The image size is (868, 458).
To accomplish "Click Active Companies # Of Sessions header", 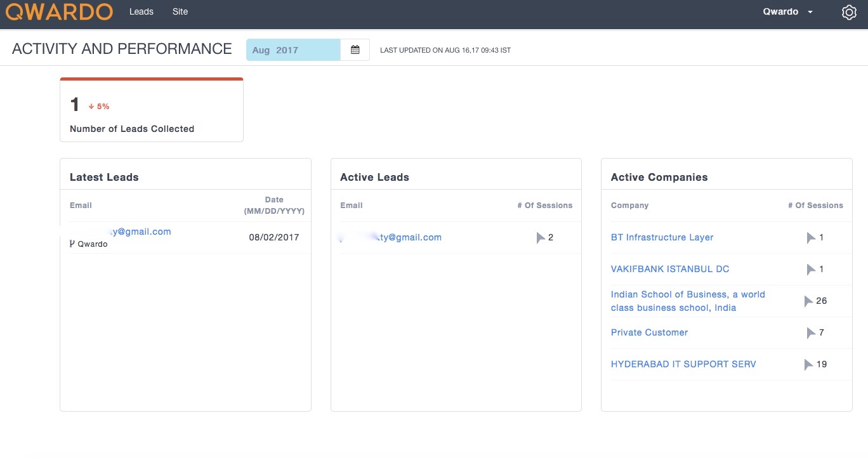I will pyautogui.click(x=815, y=206).
